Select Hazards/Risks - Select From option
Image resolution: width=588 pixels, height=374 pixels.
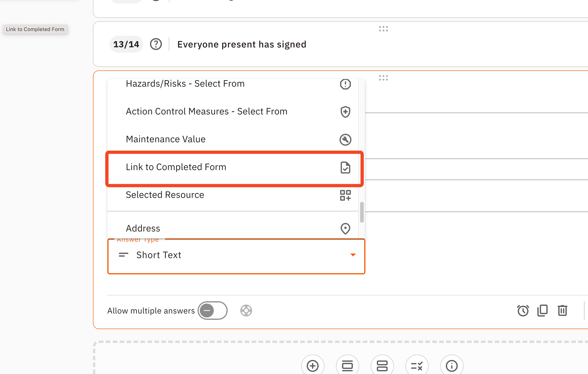234,84
